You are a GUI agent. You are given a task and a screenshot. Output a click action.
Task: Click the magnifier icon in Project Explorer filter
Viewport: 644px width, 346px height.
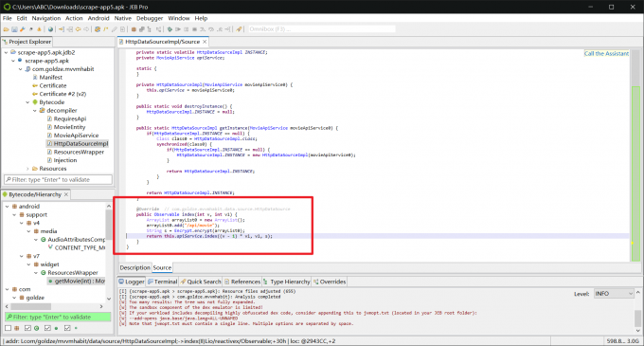click(9, 179)
